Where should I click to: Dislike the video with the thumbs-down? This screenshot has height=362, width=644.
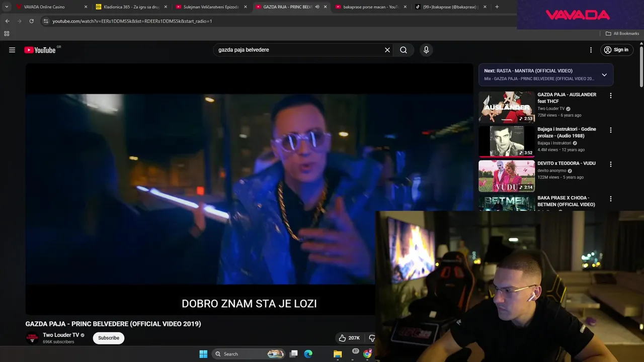(x=371, y=338)
